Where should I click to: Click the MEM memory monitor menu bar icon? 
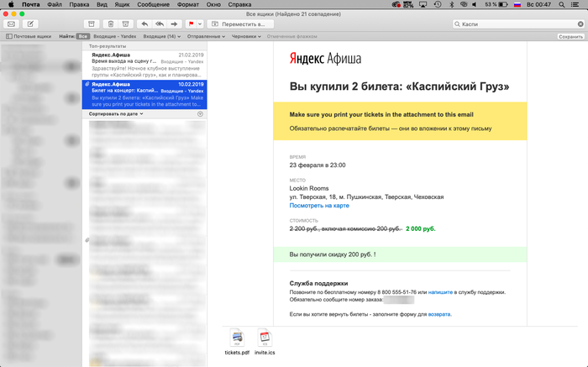point(408,4)
